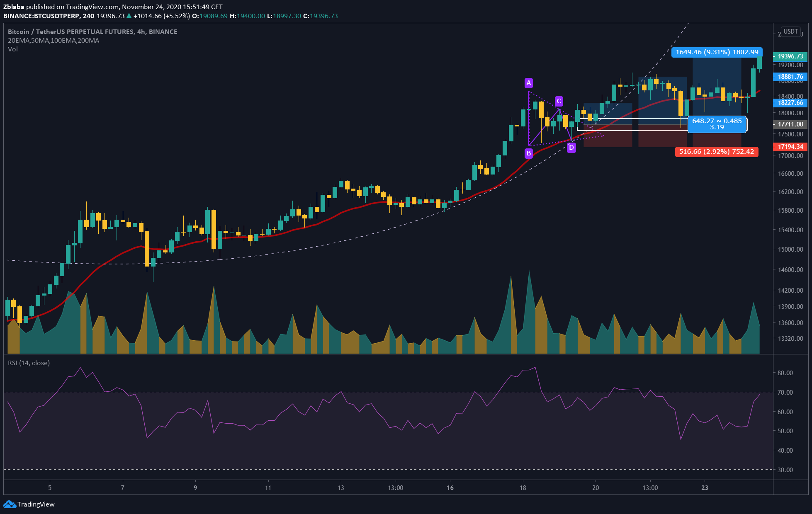The image size is (812, 514).
Task: Click the 15000.00 price axis label
Action: coord(790,250)
